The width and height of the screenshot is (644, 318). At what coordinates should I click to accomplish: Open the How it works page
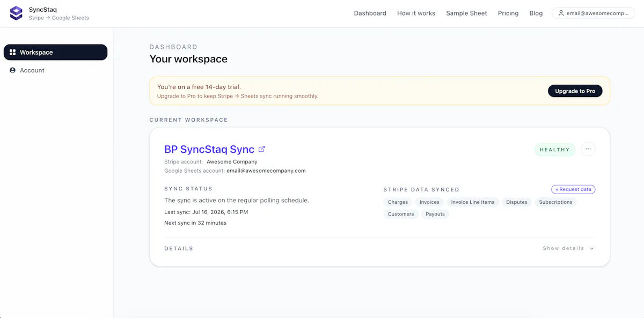[x=416, y=13]
